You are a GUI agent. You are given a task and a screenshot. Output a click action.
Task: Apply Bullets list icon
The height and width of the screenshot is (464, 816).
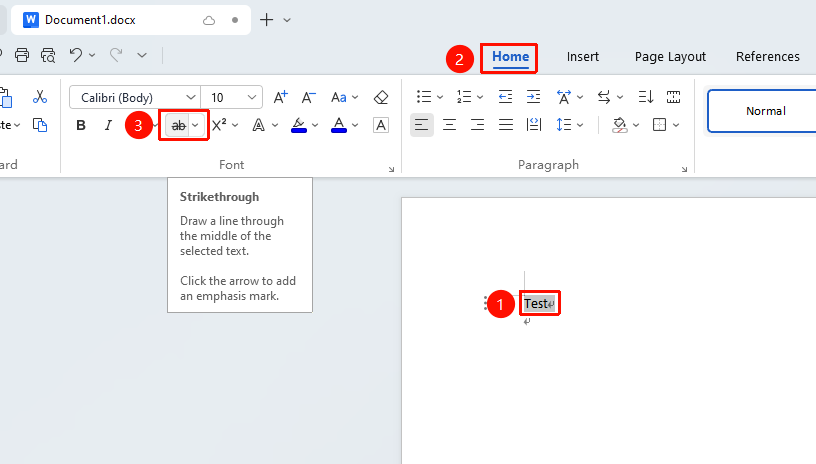pos(424,97)
